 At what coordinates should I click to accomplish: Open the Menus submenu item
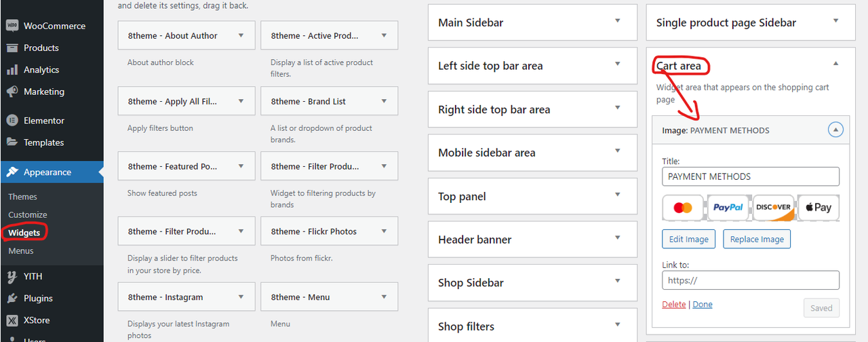point(21,251)
